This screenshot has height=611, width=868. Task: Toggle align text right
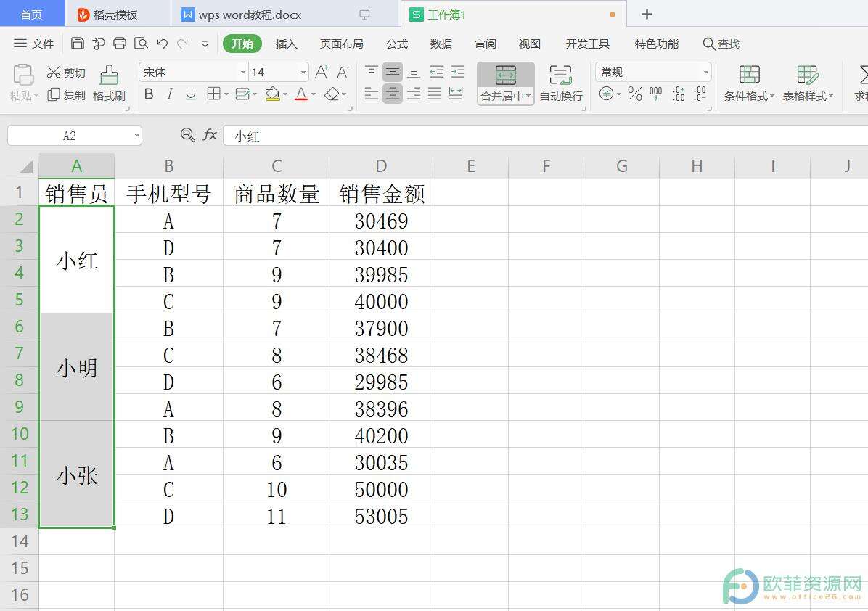[414, 94]
